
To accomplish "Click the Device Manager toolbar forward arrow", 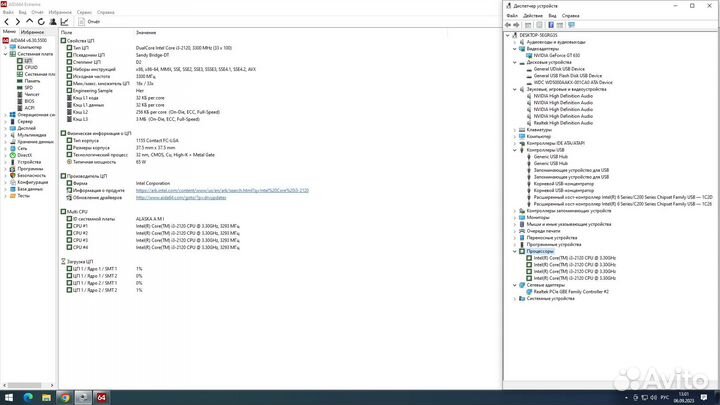I will 516,25.
